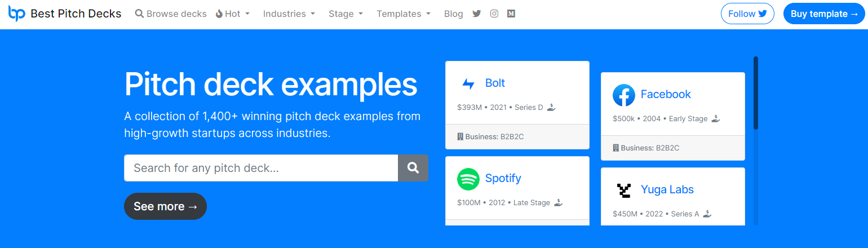This screenshot has width=868, height=248.
Task: Click the Spotify logo icon
Action: point(468,179)
